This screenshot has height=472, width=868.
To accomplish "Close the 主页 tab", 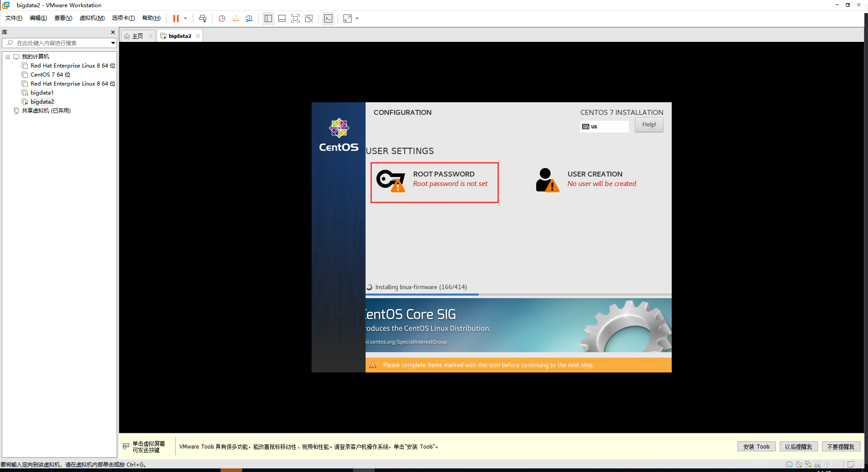I will (x=150, y=36).
